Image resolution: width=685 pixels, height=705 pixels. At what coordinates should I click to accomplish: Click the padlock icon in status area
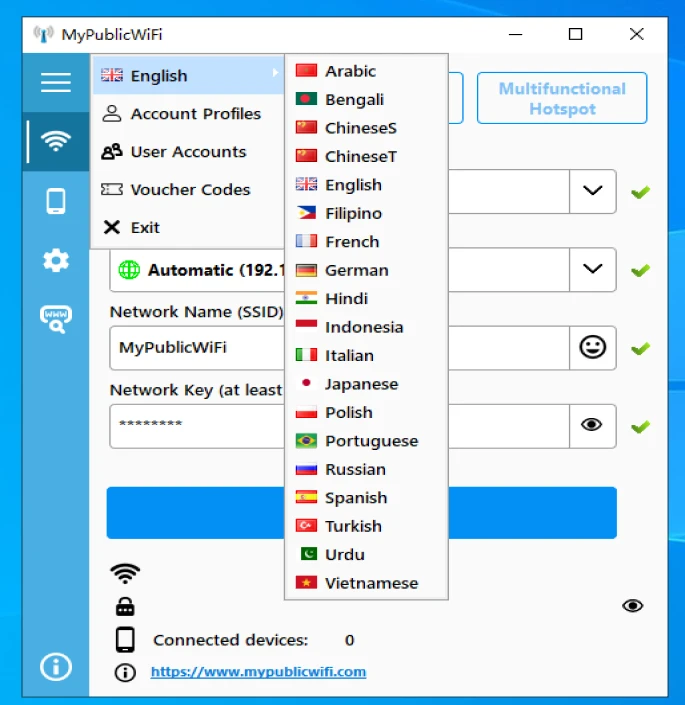point(125,607)
